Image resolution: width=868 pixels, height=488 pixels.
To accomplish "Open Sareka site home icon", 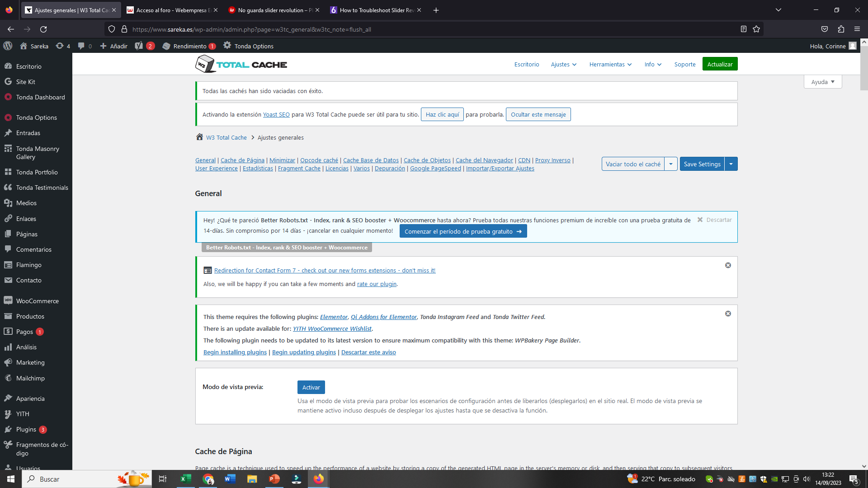I will point(24,46).
